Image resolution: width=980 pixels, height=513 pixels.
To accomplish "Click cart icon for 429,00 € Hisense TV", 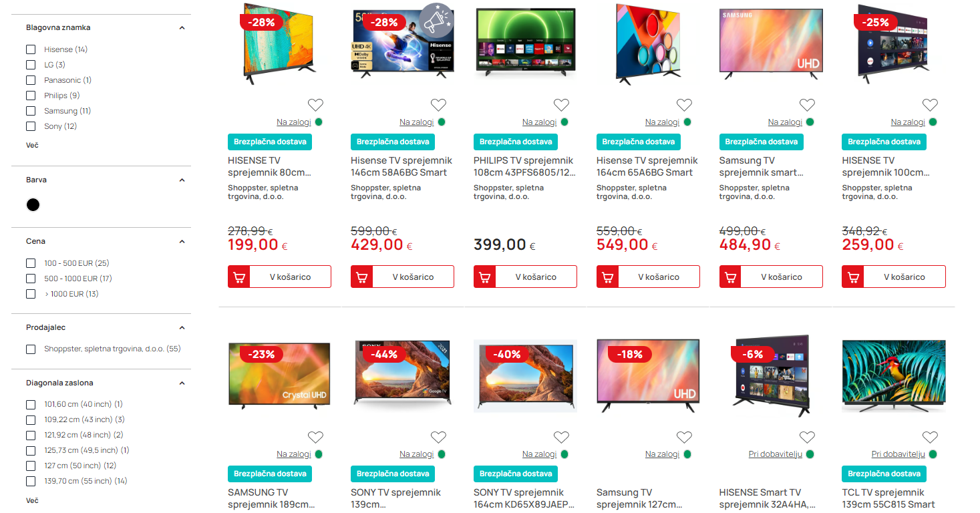I will pos(361,277).
